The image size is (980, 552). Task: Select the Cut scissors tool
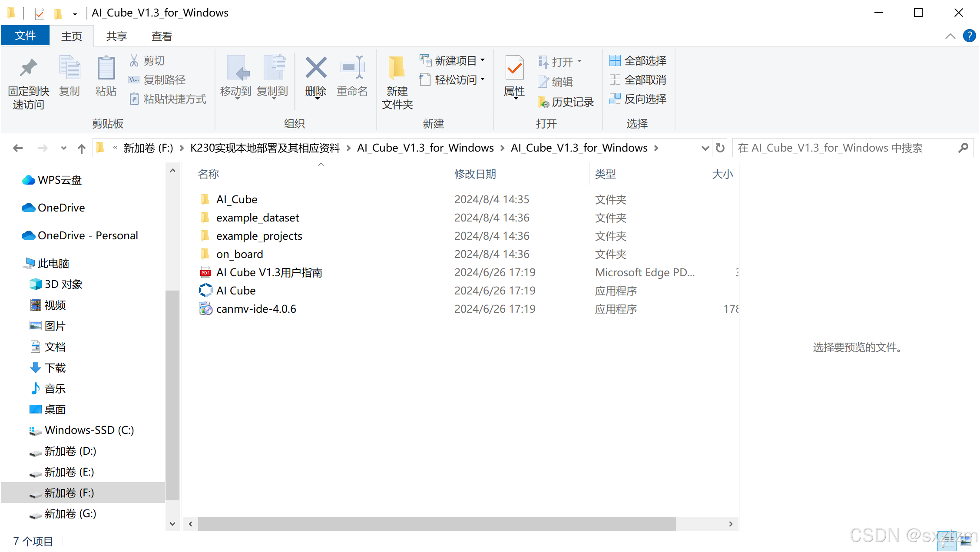click(x=146, y=61)
